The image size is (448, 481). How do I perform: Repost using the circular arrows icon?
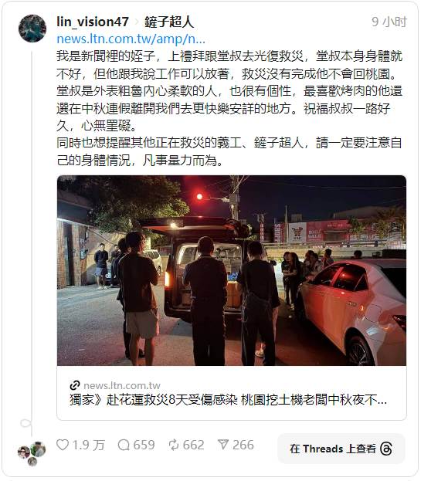pos(174,445)
